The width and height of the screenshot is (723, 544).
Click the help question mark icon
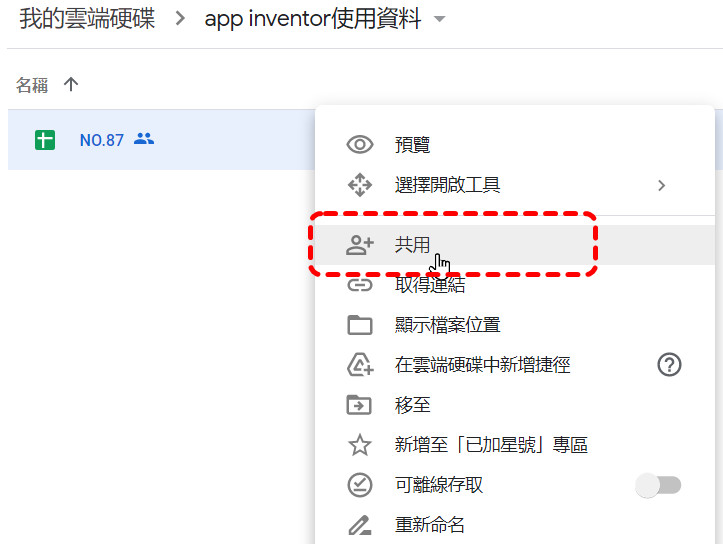click(669, 365)
